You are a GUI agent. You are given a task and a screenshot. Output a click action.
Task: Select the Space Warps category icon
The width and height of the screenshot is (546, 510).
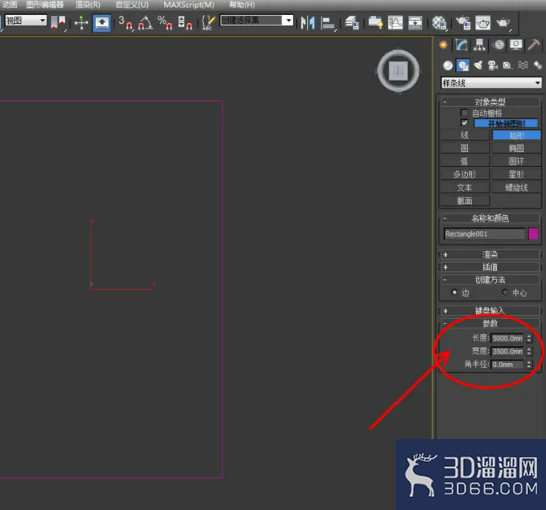click(523, 65)
